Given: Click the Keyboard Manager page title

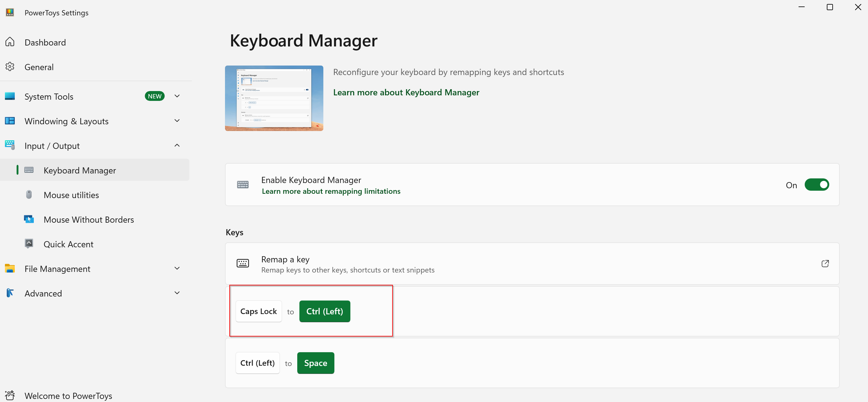Looking at the screenshot, I should pyautogui.click(x=304, y=41).
